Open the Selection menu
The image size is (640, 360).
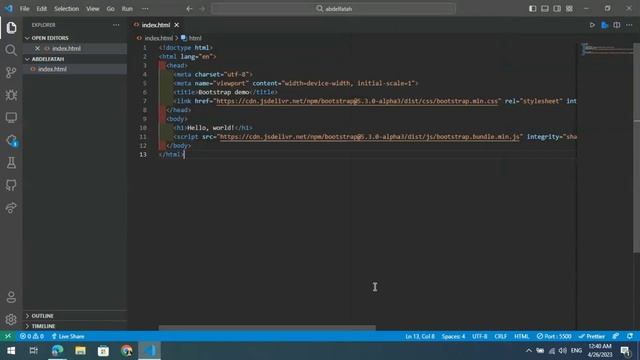[x=67, y=9]
